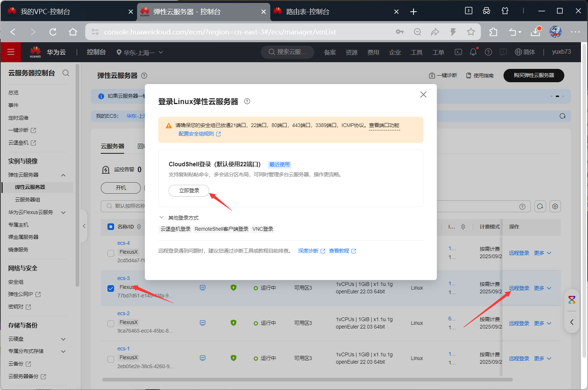Open the 备案 menu

[x=330, y=52]
